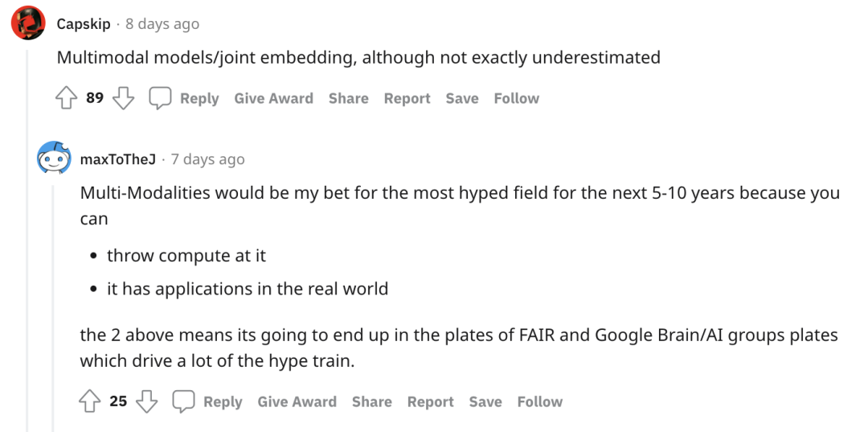Downvote Capskip's comment

coord(123,98)
